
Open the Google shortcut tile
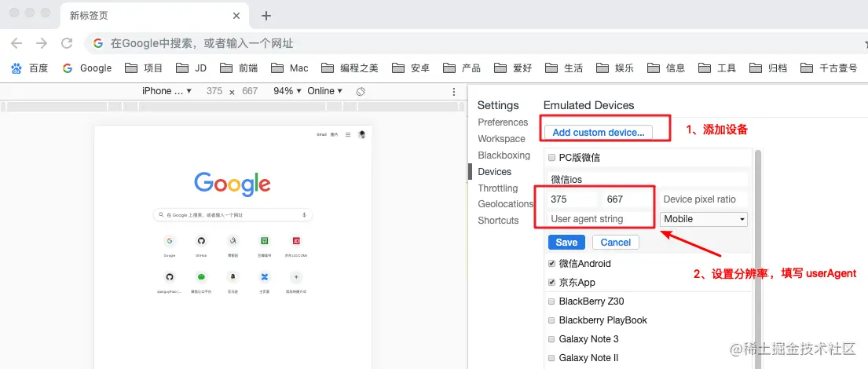[170, 245]
